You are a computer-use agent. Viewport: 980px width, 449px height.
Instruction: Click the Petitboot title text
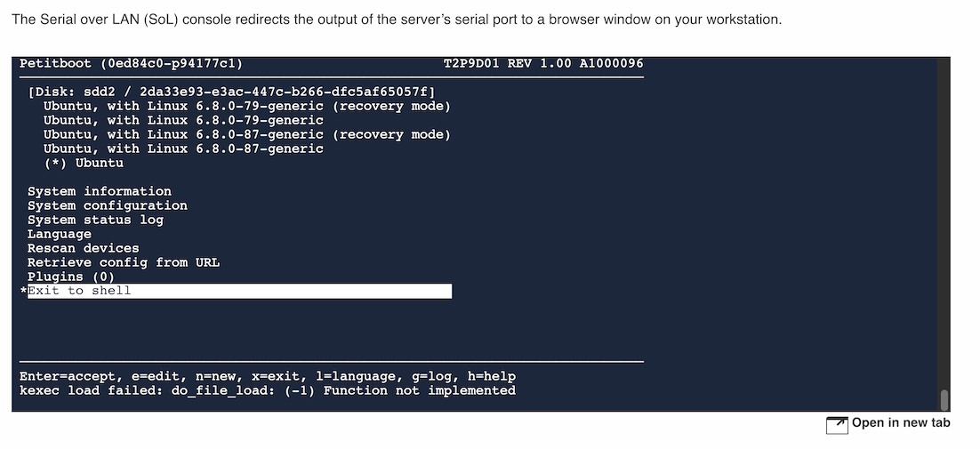click(131, 64)
